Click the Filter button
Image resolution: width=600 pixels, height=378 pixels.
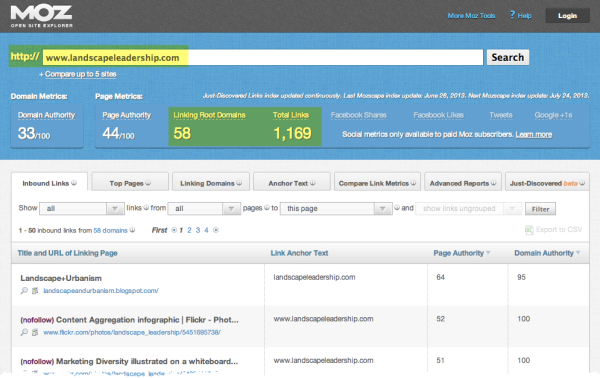click(x=540, y=209)
